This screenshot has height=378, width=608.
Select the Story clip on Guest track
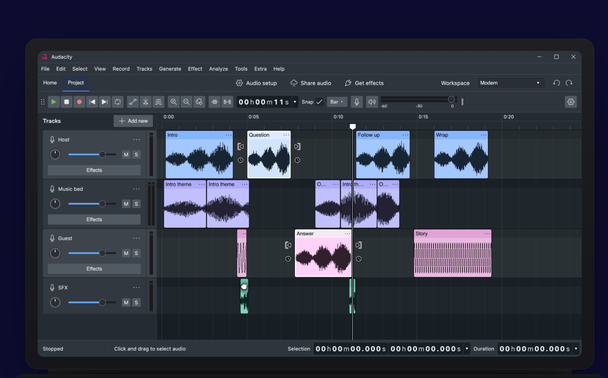click(x=453, y=253)
